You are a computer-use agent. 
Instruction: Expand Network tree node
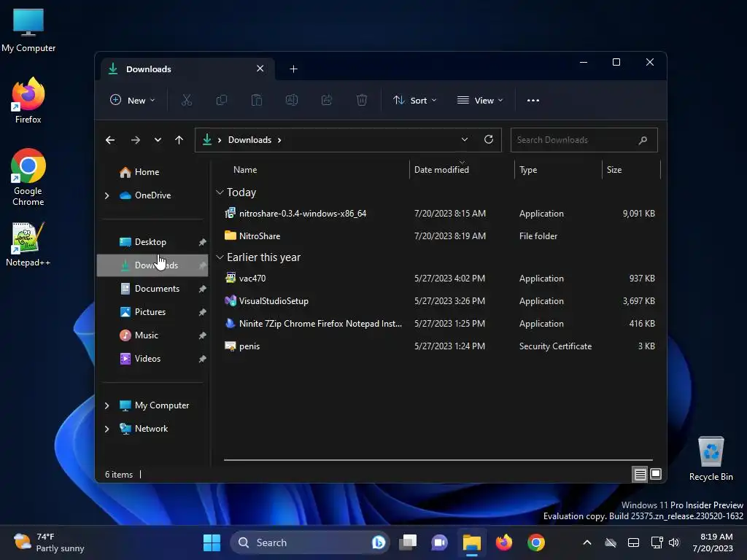point(107,429)
